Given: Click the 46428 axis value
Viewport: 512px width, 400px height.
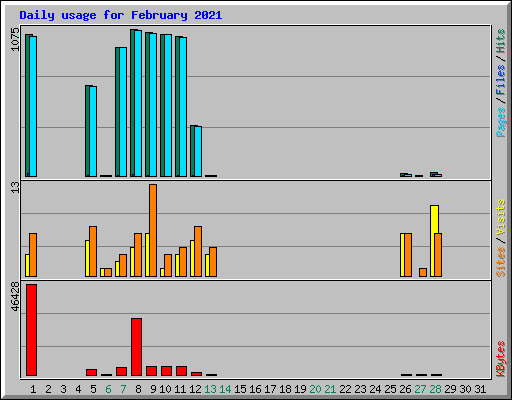Looking at the screenshot, I should coord(15,296).
